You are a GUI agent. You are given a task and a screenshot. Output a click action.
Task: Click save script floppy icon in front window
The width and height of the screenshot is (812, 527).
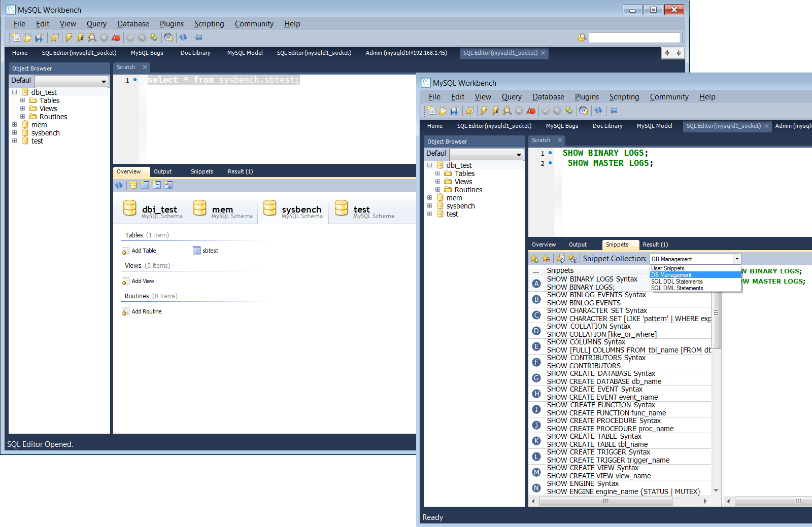(455, 111)
